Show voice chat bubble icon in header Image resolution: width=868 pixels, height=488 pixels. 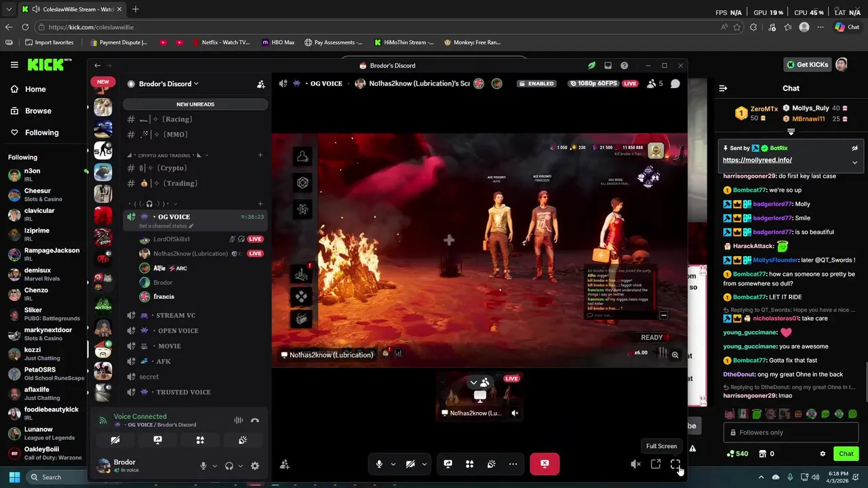(675, 84)
